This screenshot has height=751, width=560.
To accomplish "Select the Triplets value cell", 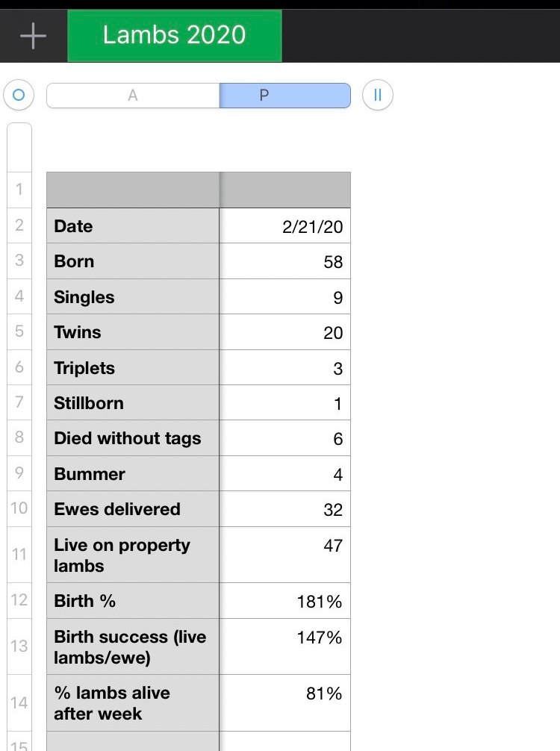I will click(284, 367).
